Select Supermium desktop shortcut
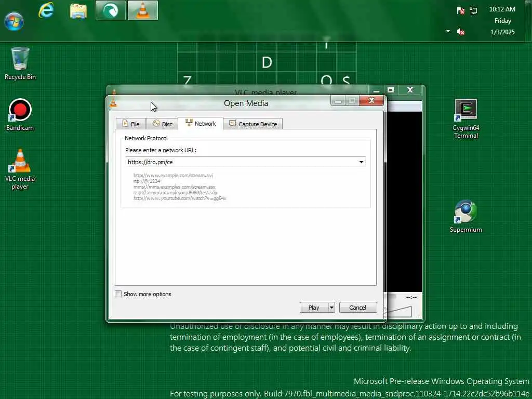This screenshot has height=399, width=532. coord(466,216)
